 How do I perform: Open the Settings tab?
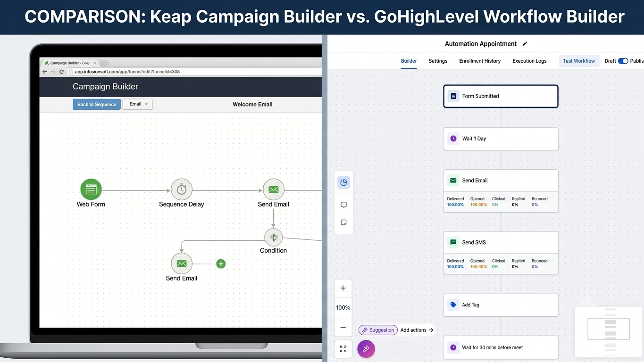pyautogui.click(x=438, y=61)
